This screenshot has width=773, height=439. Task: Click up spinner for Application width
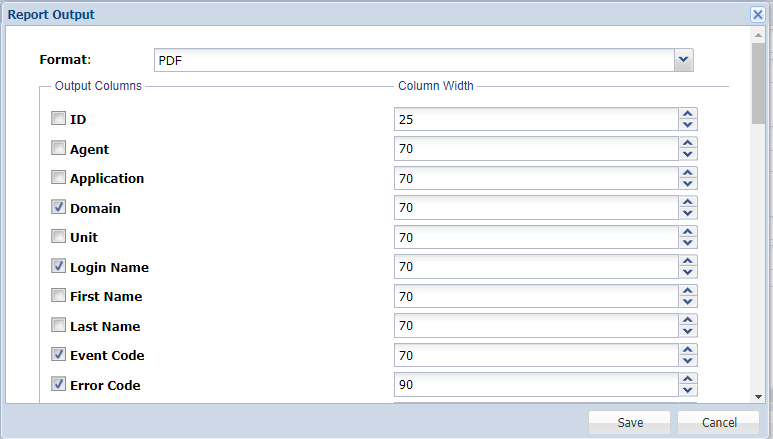[687, 173]
